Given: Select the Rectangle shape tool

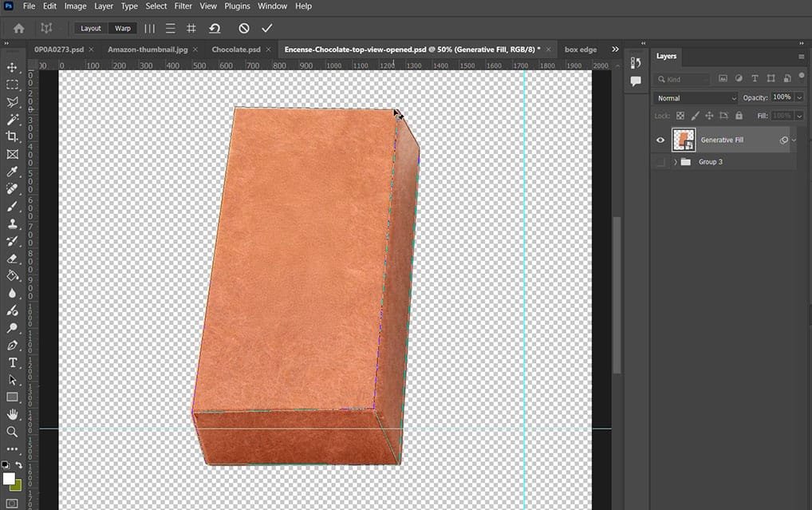Looking at the screenshot, I should [x=12, y=397].
